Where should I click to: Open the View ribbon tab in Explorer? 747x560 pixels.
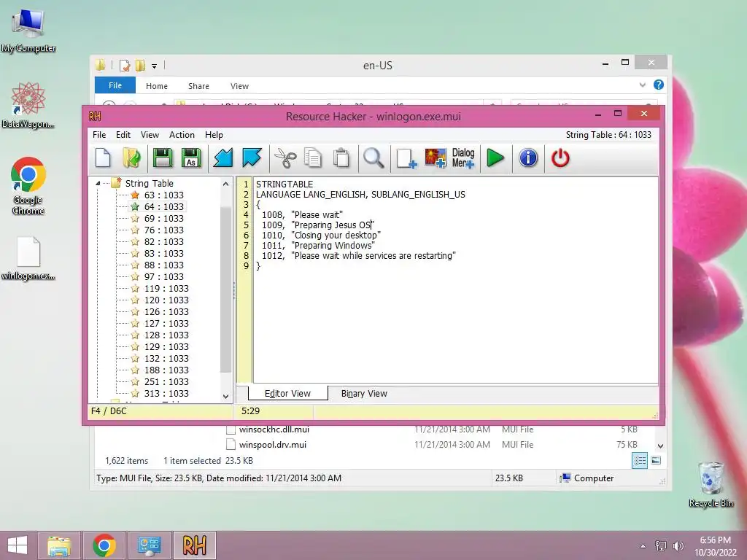(x=239, y=86)
